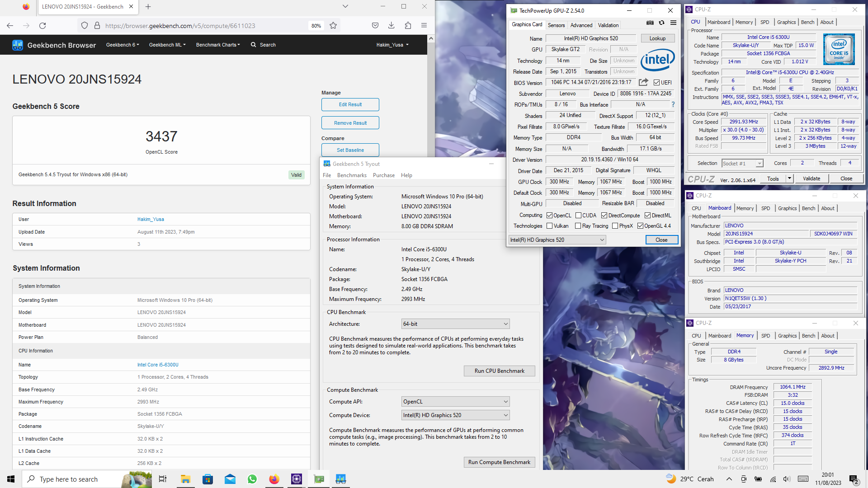Click GPU-Z taskbar icon
This screenshot has width=868, height=488.
click(x=319, y=479)
